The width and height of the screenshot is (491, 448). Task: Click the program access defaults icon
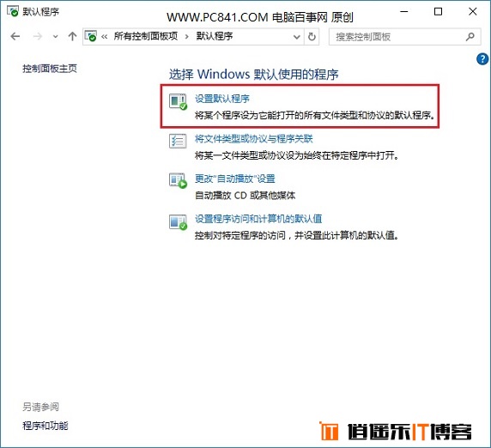[178, 221]
